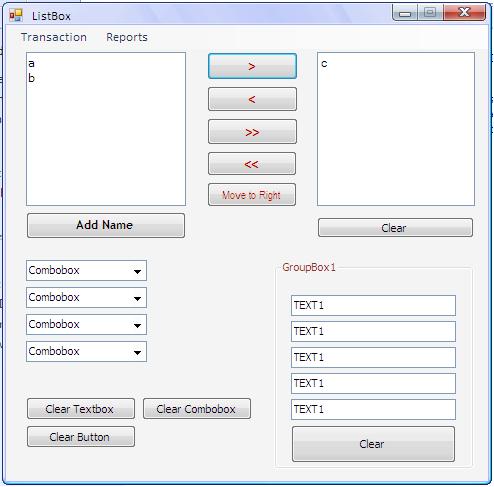Screen dimensions: 494x487
Task: Expand the second Combobox dropdown arrow
Action: (x=137, y=298)
